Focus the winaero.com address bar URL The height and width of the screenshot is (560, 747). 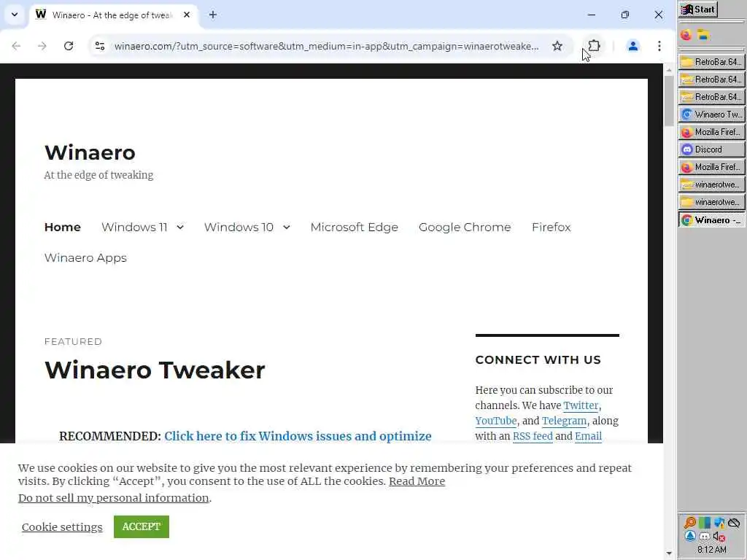pyautogui.click(x=326, y=46)
